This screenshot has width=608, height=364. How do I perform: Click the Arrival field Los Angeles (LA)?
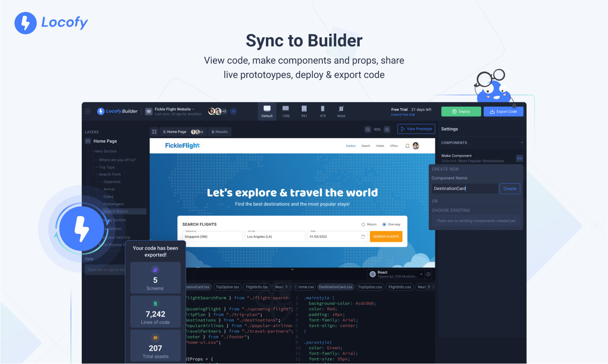pyautogui.click(x=275, y=236)
